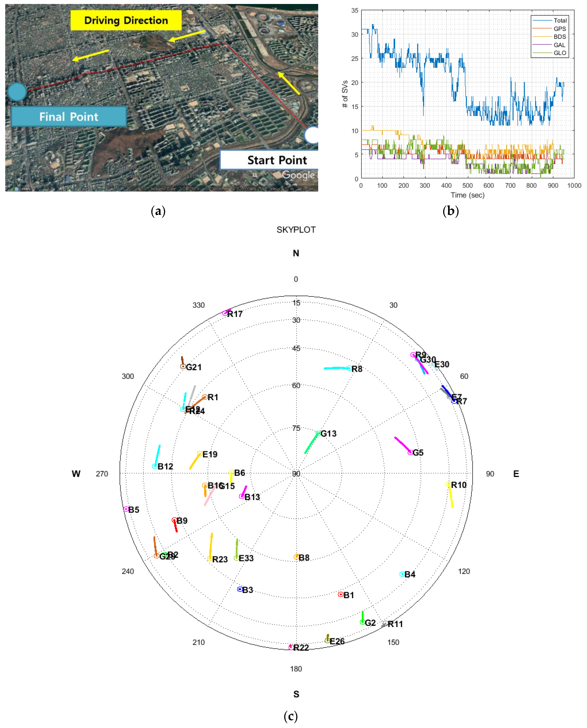Click the G5 satellite marker
This screenshot has width=587, height=728.
point(410,452)
